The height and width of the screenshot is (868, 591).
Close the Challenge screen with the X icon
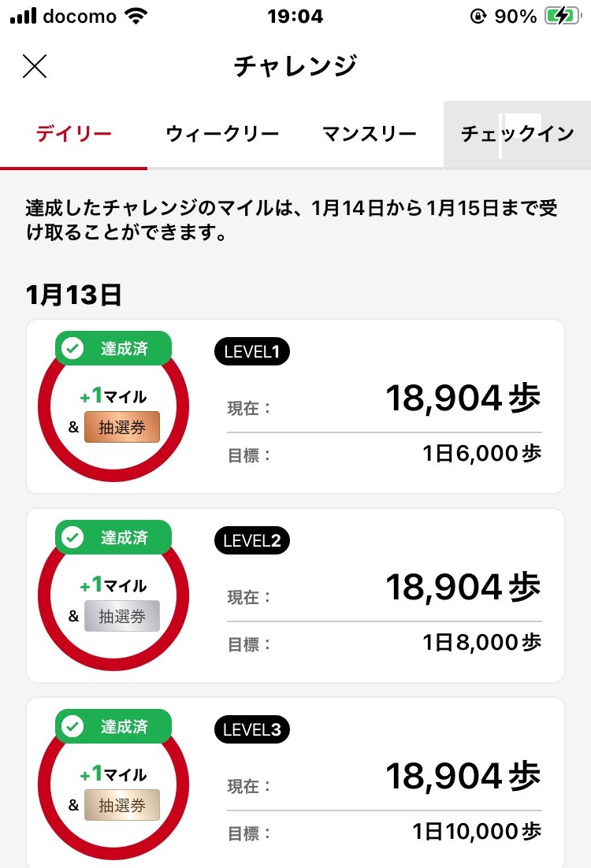pyautogui.click(x=35, y=66)
